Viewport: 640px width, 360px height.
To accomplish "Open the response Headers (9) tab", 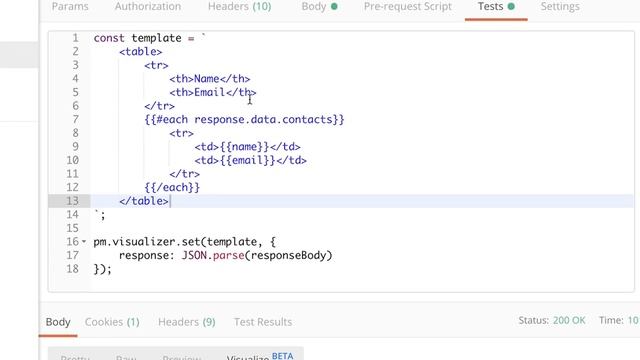I will (187, 322).
